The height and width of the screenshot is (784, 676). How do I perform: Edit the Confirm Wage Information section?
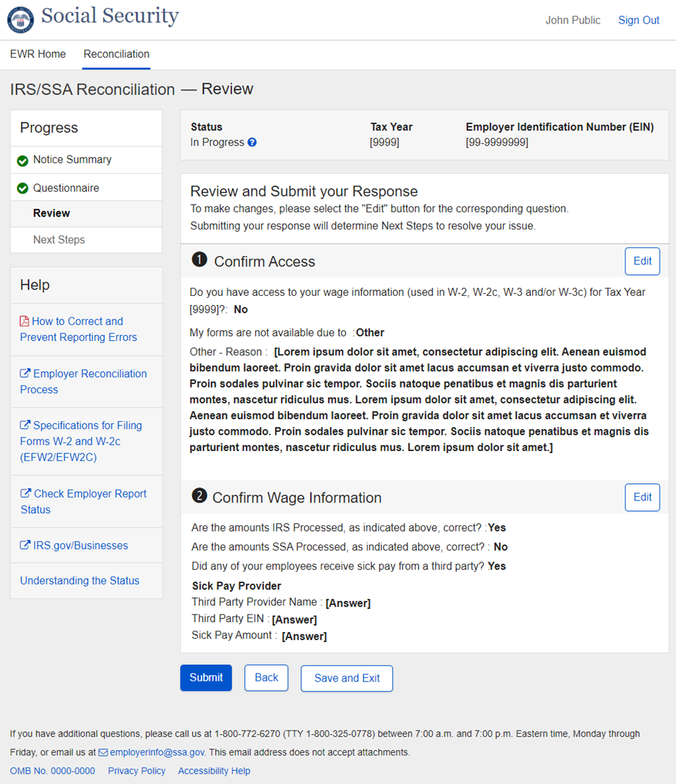click(x=642, y=497)
